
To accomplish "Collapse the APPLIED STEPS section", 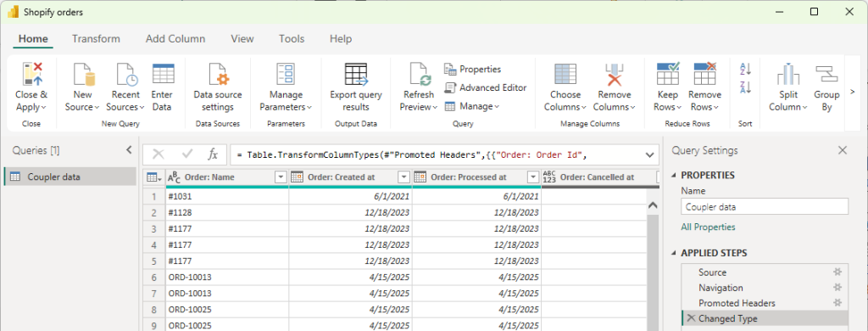I will 674,253.
